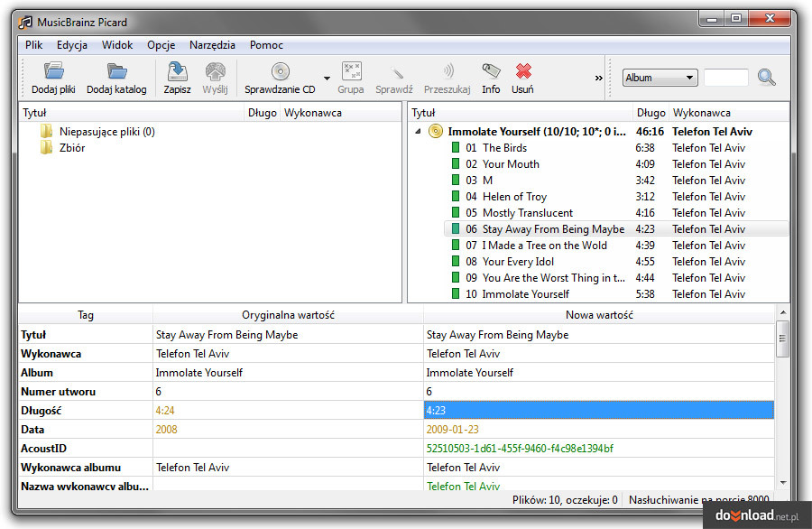Select the Niepasujące pliki (0) tree item
Screen dimensions: 812x529
[107, 132]
